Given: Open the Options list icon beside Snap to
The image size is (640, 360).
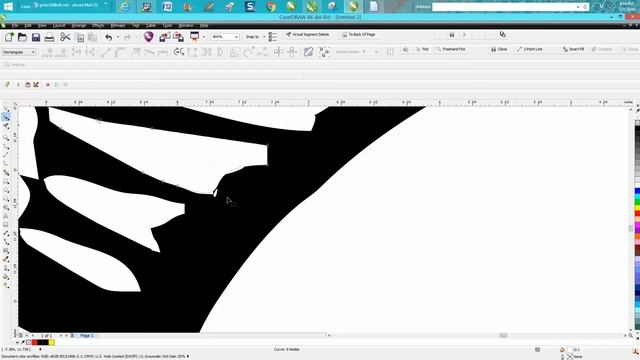Looking at the screenshot, I should pos(273,37).
